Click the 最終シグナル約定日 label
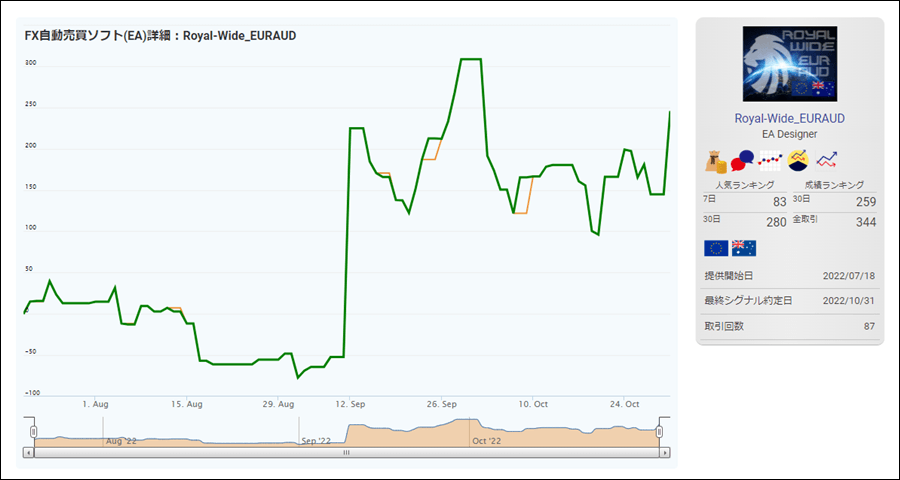The width and height of the screenshot is (900, 480). point(748,301)
